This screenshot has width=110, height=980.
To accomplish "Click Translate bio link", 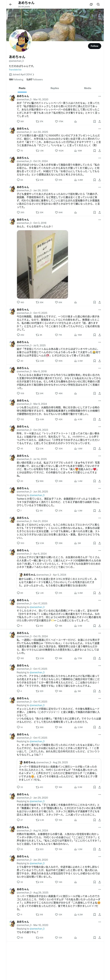I will point(15,70).
